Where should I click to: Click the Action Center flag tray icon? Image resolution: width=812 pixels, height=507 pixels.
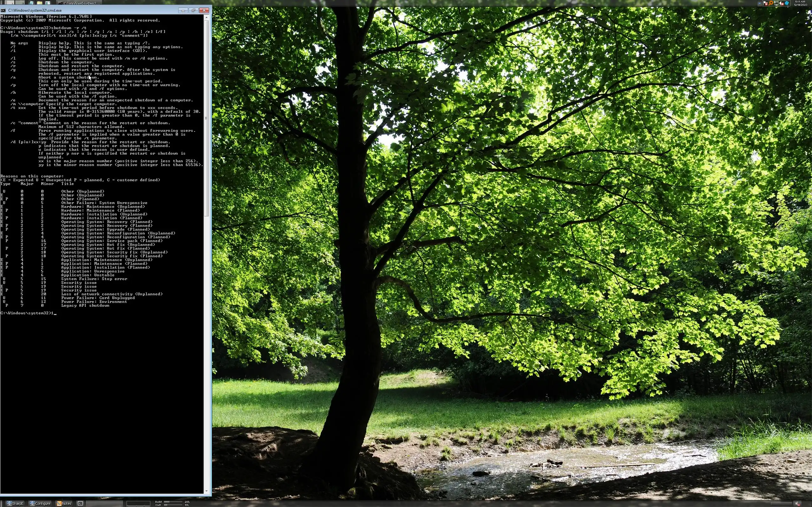pos(765,3)
